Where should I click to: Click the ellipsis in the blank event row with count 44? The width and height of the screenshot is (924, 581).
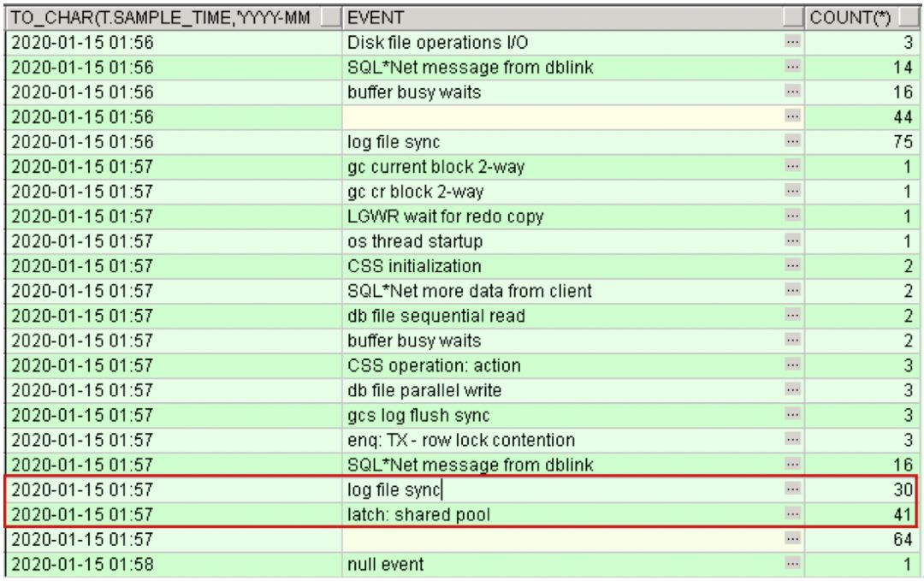(x=792, y=116)
